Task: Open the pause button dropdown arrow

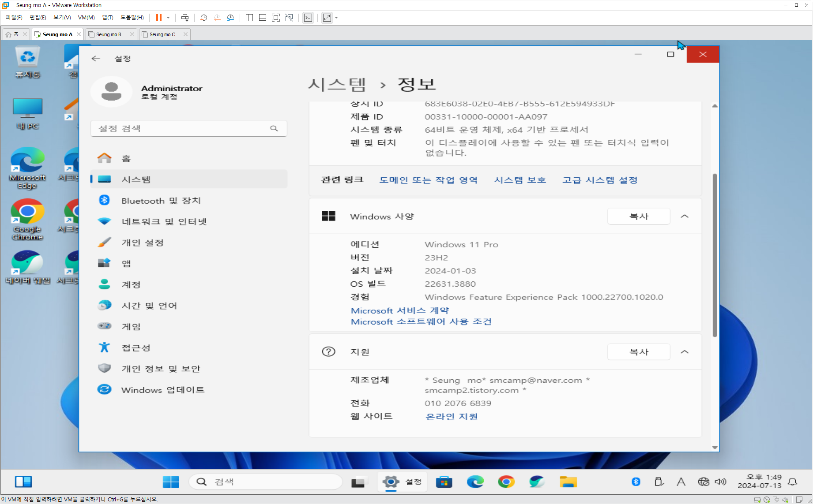Action: click(168, 18)
